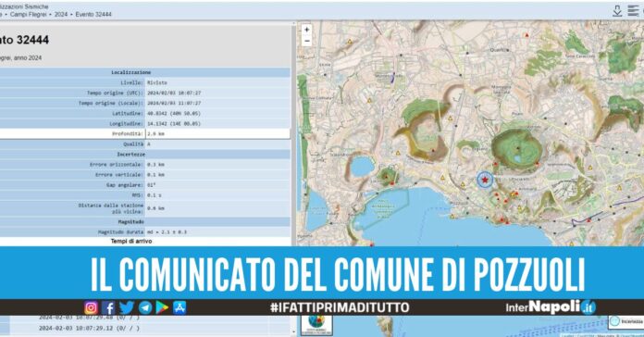The width and height of the screenshot is (644, 337).
Task: Open the Twitter bird icon
Action: click(127, 307)
